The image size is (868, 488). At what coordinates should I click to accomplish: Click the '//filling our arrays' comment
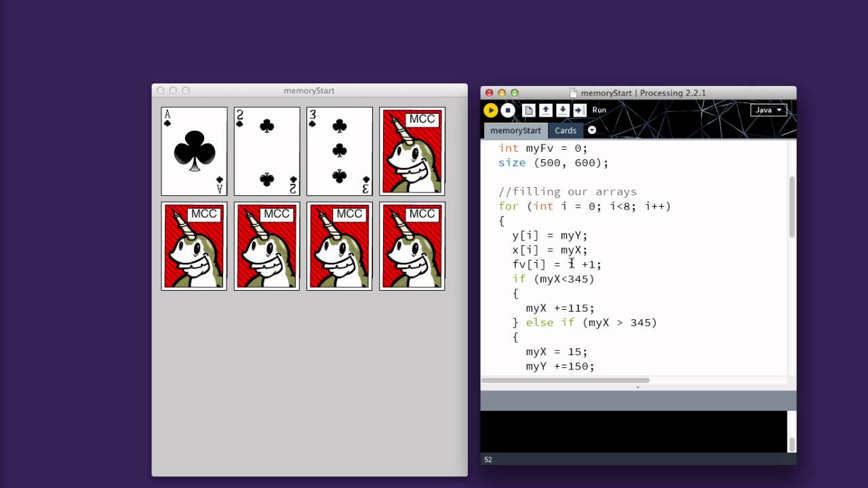(568, 192)
